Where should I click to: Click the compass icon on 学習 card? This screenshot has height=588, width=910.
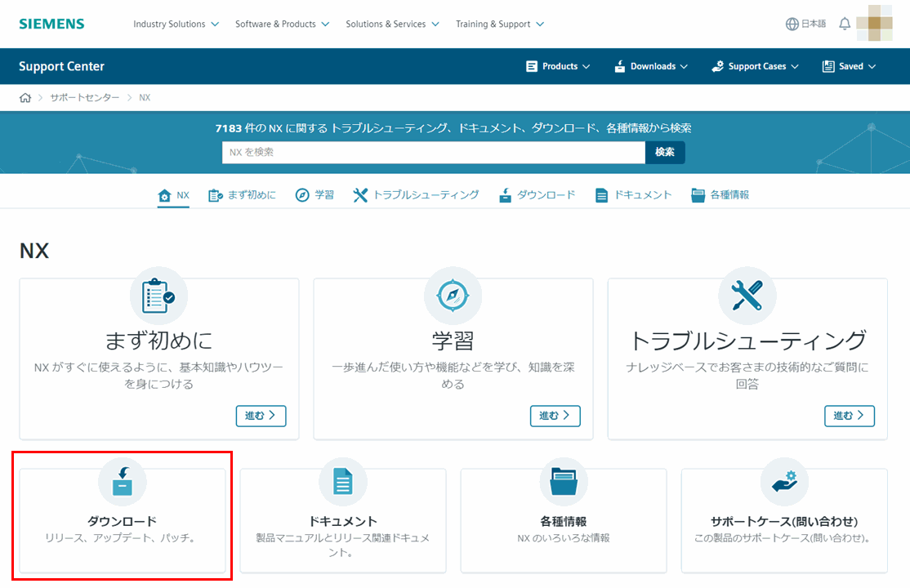tap(453, 296)
